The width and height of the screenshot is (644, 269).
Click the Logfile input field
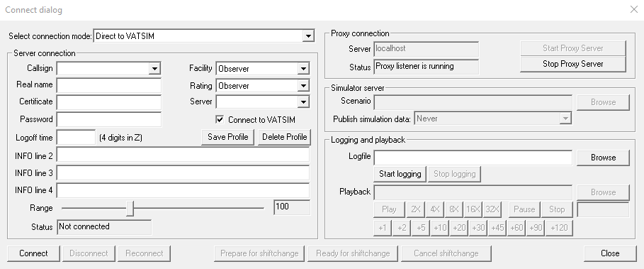473,158
